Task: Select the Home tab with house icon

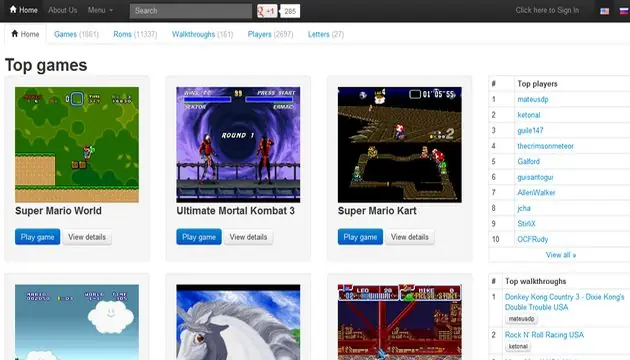Action: pyautogui.click(x=25, y=34)
